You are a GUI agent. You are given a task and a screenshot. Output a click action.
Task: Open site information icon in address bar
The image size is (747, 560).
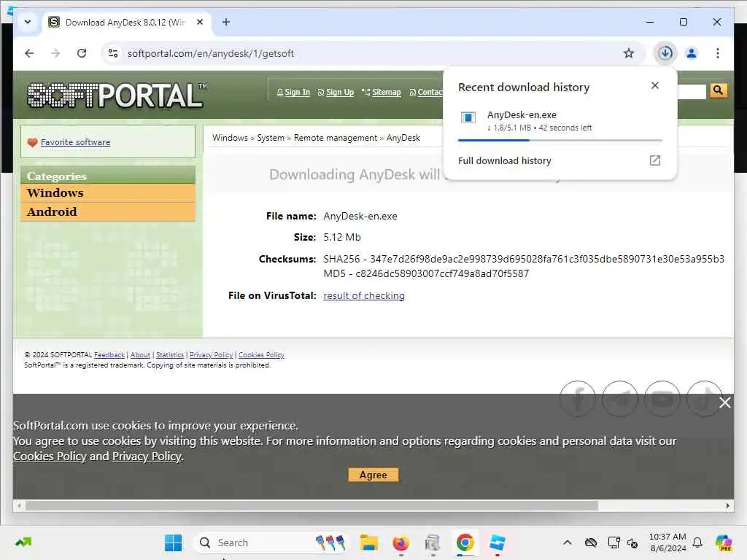tap(113, 53)
